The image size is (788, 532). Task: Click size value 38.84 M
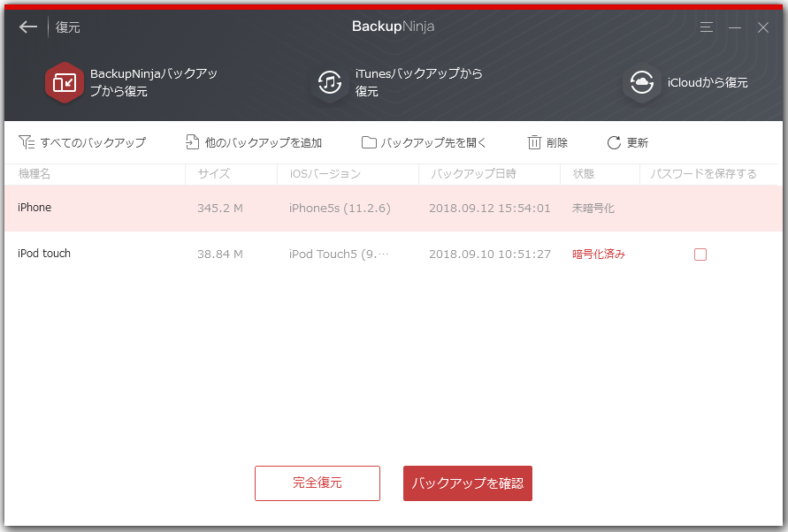tap(220, 255)
